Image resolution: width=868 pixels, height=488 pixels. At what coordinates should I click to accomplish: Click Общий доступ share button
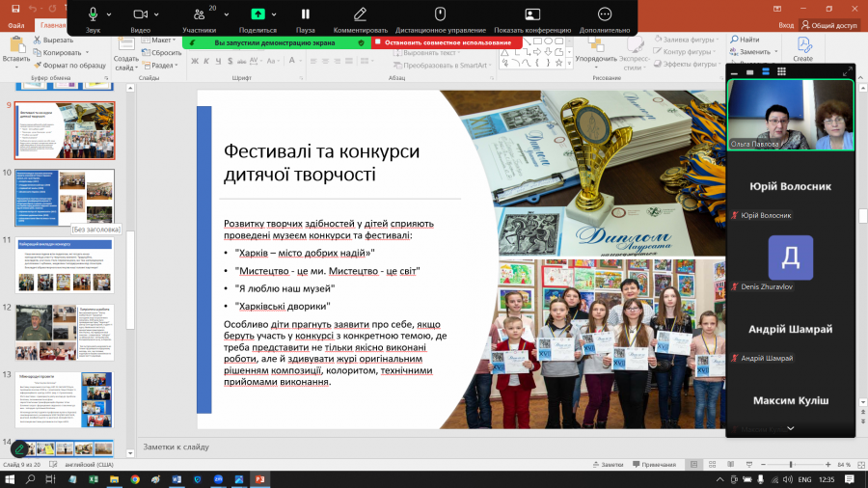[829, 25]
